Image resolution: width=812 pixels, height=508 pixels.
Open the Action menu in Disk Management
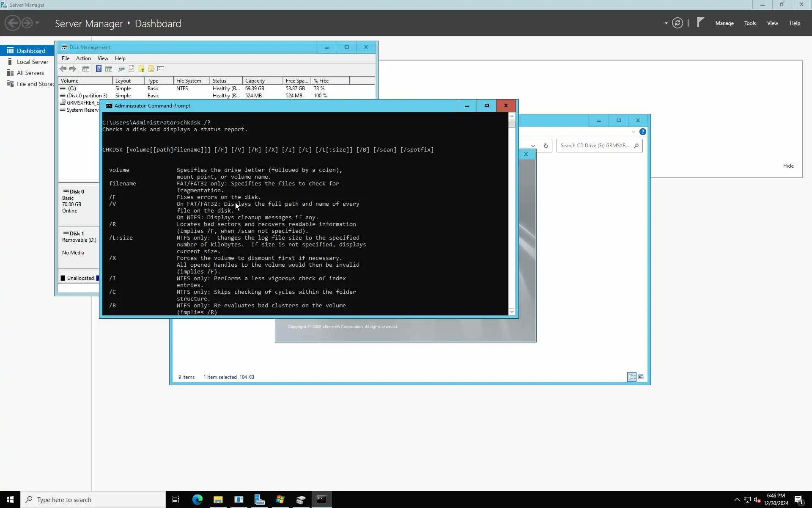pos(83,58)
